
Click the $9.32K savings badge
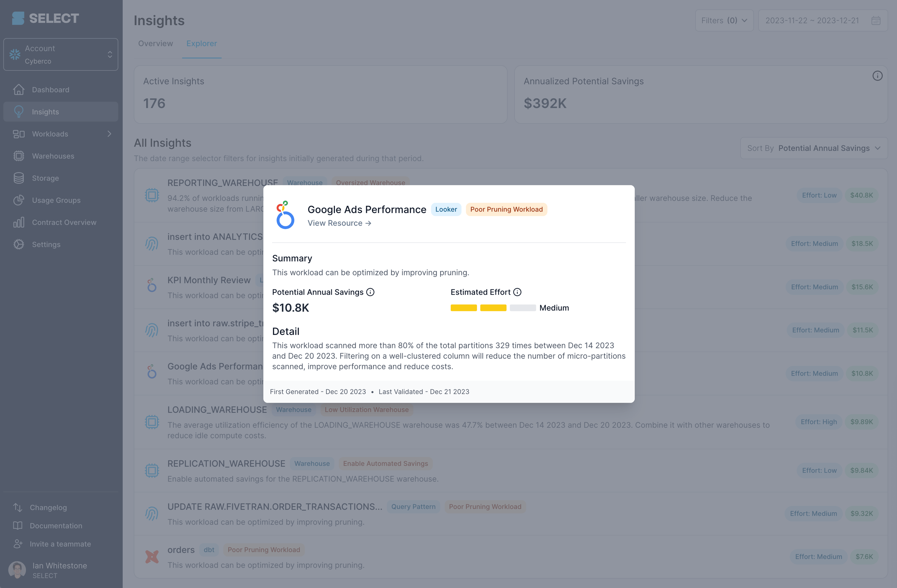(x=861, y=513)
